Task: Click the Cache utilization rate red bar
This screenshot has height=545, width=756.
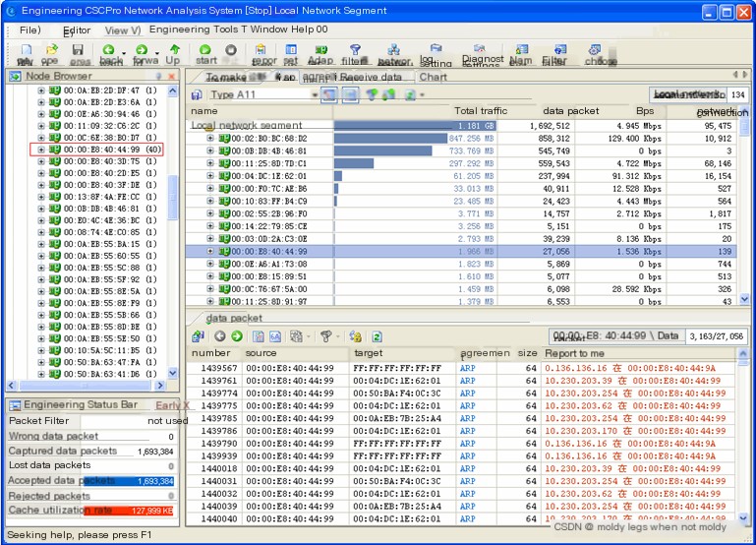Action: coord(129,511)
